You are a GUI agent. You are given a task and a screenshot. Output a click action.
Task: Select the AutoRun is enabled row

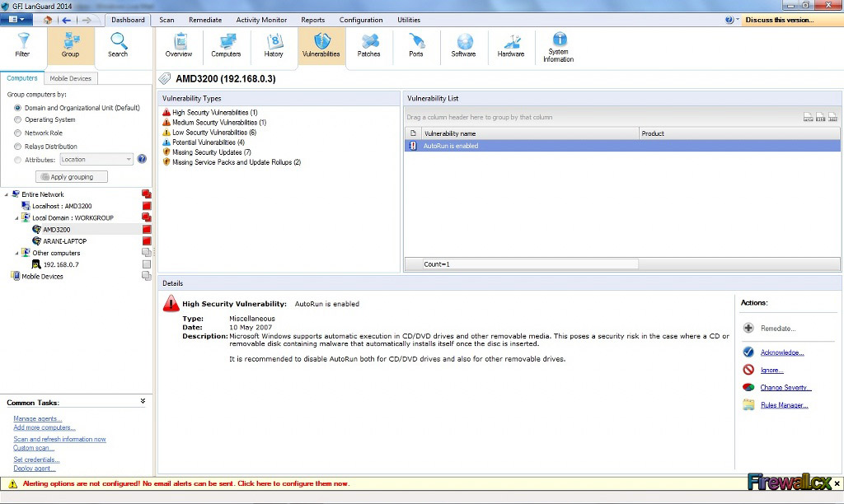pos(622,146)
